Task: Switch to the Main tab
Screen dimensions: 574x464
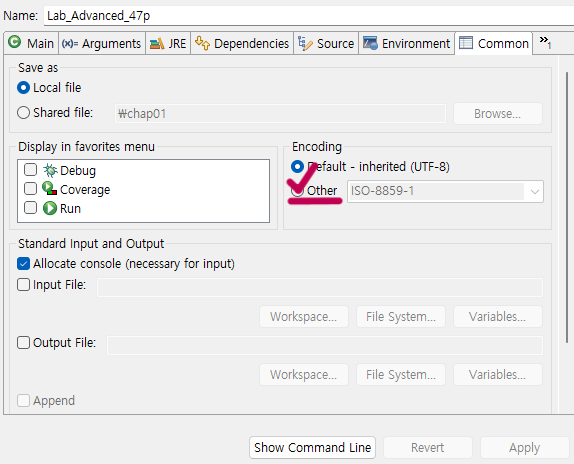Action: point(31,43)
